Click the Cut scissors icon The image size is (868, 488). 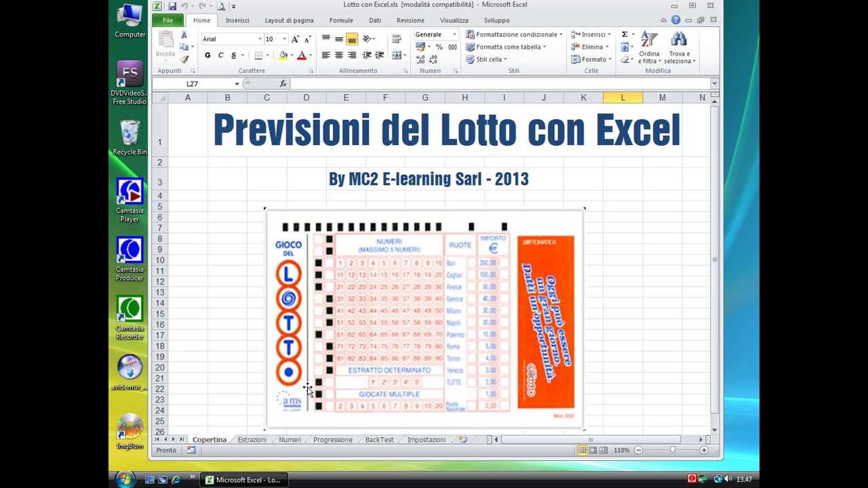point(184,35)
